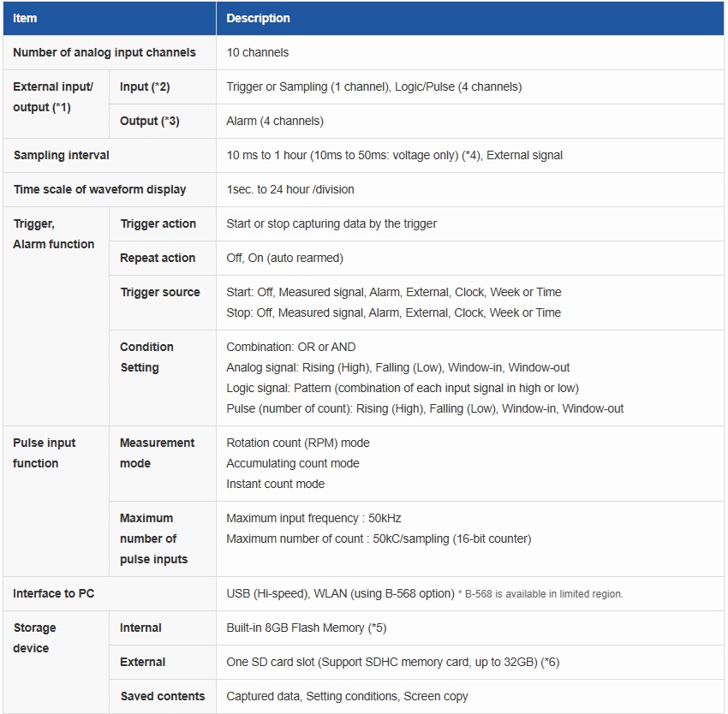Click the "Item" column header

click(25, 18)
